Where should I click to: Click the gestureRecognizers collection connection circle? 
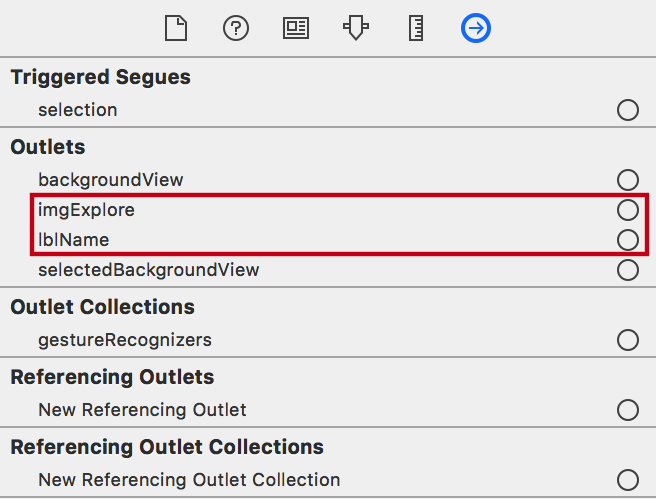[x=628, y=340]
